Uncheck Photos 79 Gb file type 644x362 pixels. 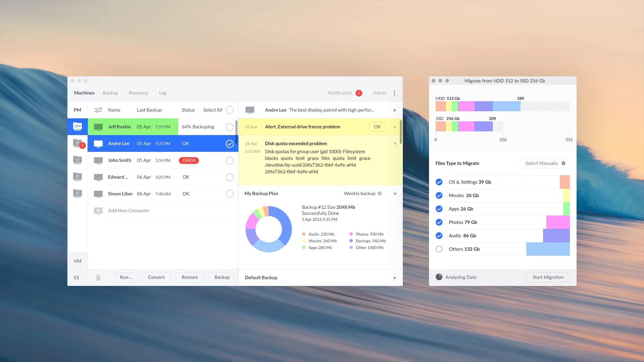point(439,222)
